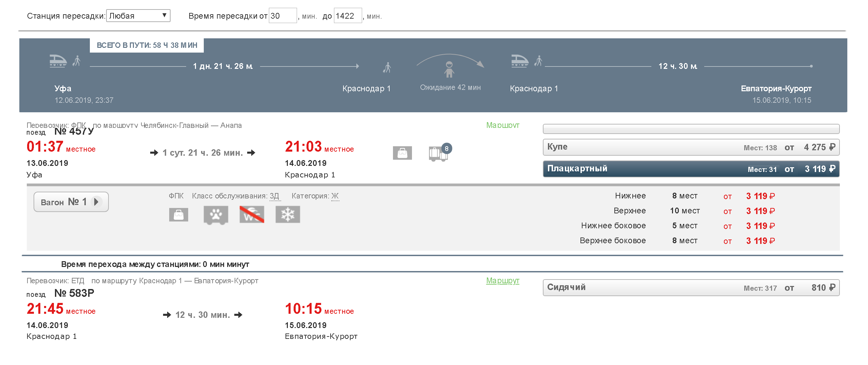Click the hand luggage icon in wagon services
Screen dimensions: 868x365
(178, 215)
